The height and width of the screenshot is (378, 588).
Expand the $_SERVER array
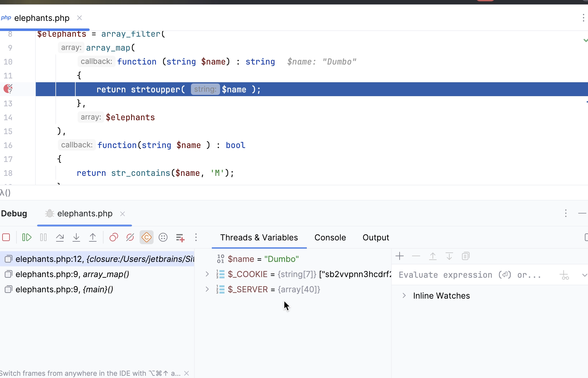coord(207,289)
